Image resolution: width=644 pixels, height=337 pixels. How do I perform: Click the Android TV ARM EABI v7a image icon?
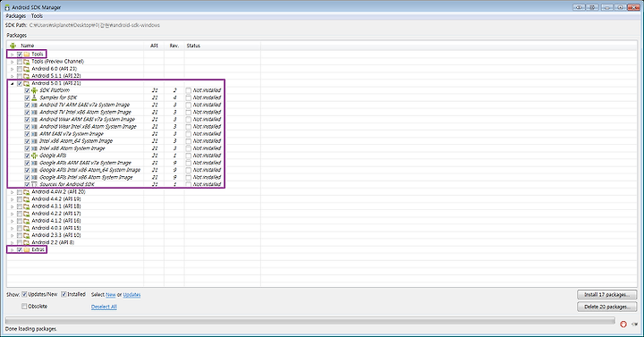point(35,105)
